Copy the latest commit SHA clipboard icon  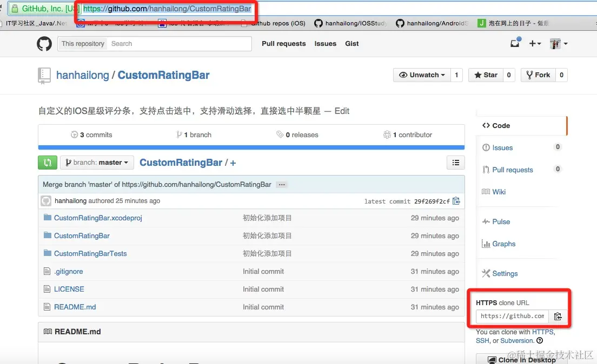(456, 201)
